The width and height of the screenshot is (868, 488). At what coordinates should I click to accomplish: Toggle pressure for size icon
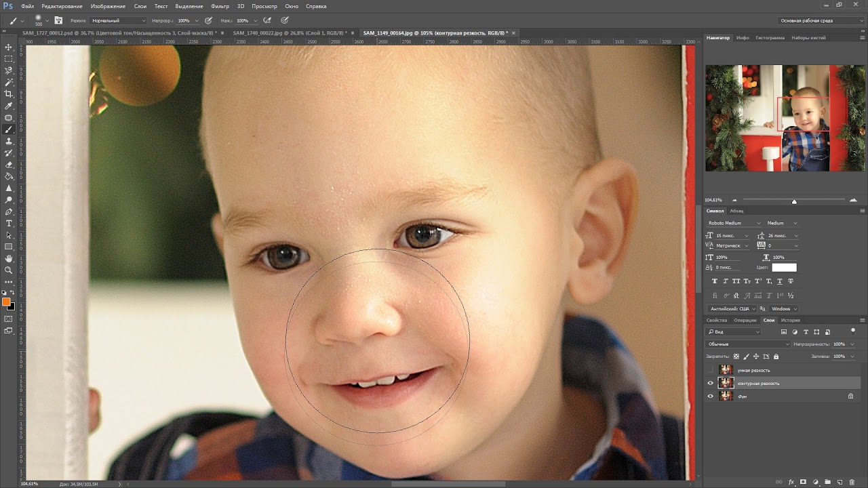click(284, 20)
